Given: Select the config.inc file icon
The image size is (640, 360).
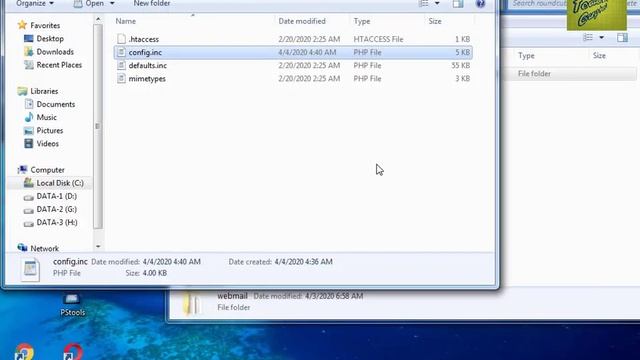Looking at the screenshot, I should (x=121, y=52).
